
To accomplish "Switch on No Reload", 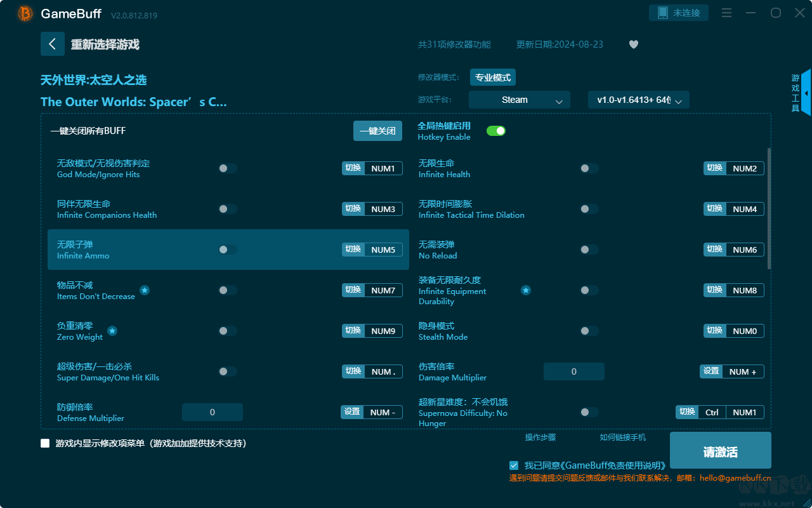I will tap(589, 250).
